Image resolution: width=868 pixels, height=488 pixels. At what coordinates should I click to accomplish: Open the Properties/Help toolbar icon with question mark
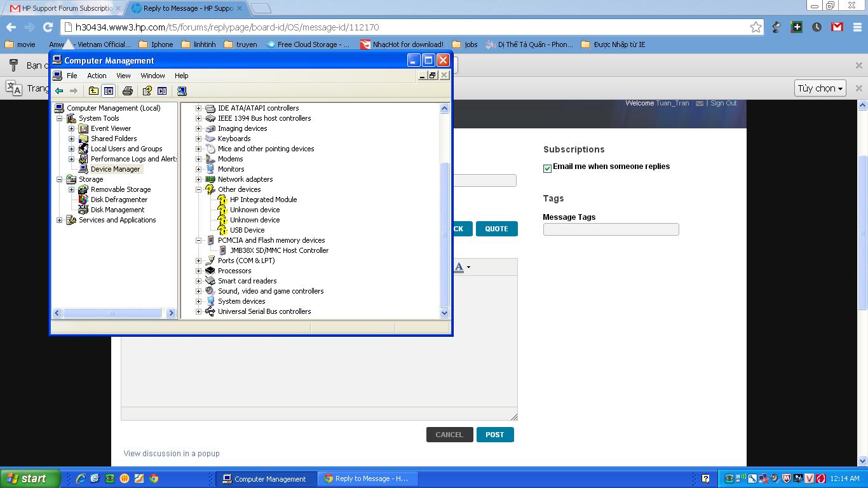(147, 91)
